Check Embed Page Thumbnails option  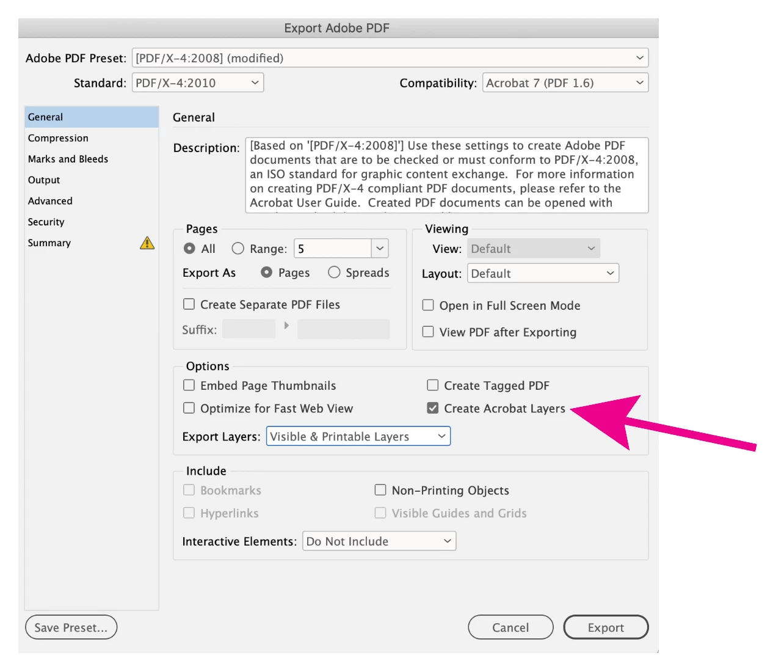[189, 385]
